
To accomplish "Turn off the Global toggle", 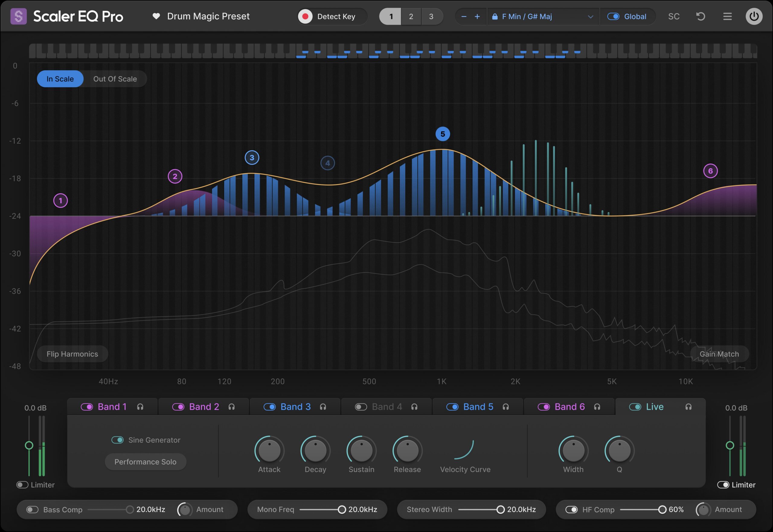I will click(613, 16).
